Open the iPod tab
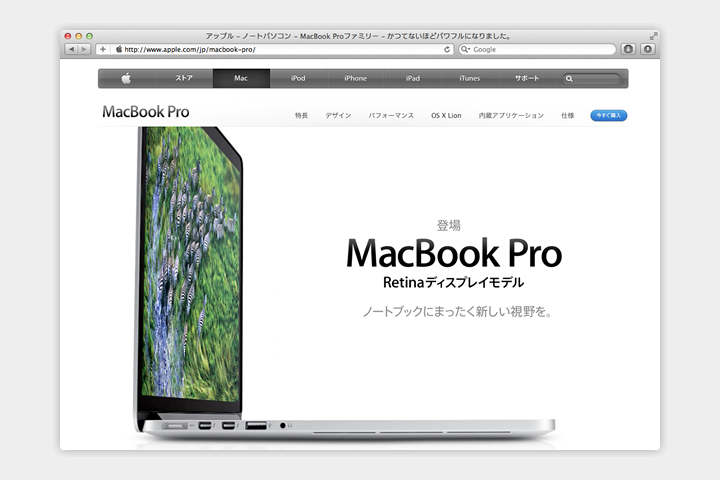 (x=298, y=78)
